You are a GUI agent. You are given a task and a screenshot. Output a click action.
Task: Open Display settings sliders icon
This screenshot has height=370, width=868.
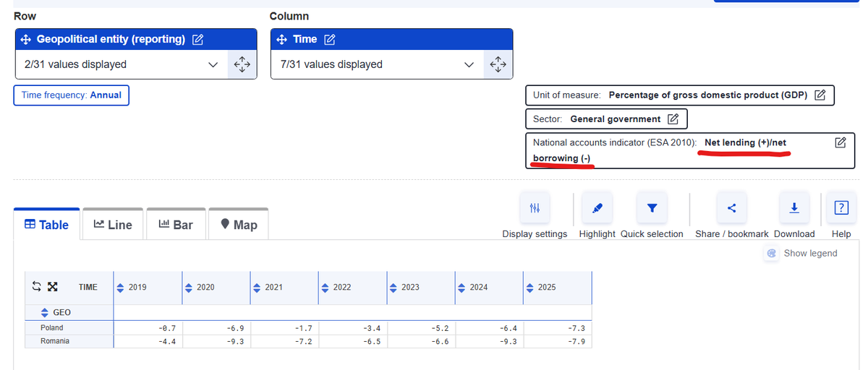535,208
